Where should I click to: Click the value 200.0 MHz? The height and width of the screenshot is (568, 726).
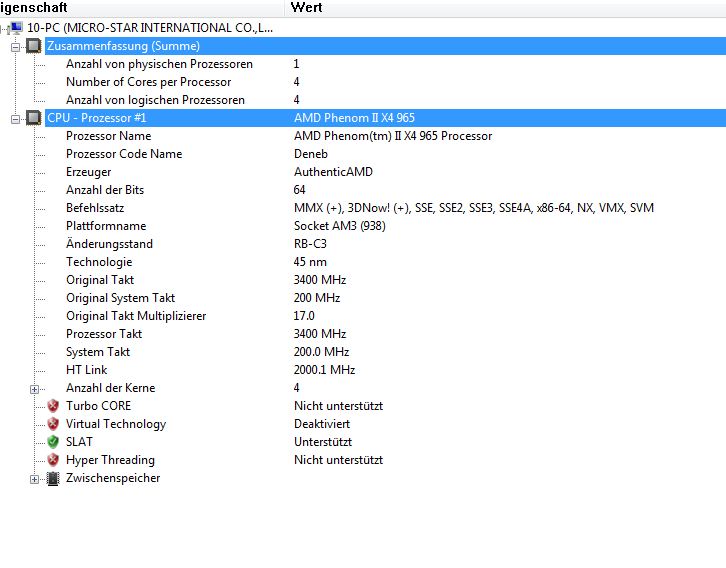[x=321, y=352]
